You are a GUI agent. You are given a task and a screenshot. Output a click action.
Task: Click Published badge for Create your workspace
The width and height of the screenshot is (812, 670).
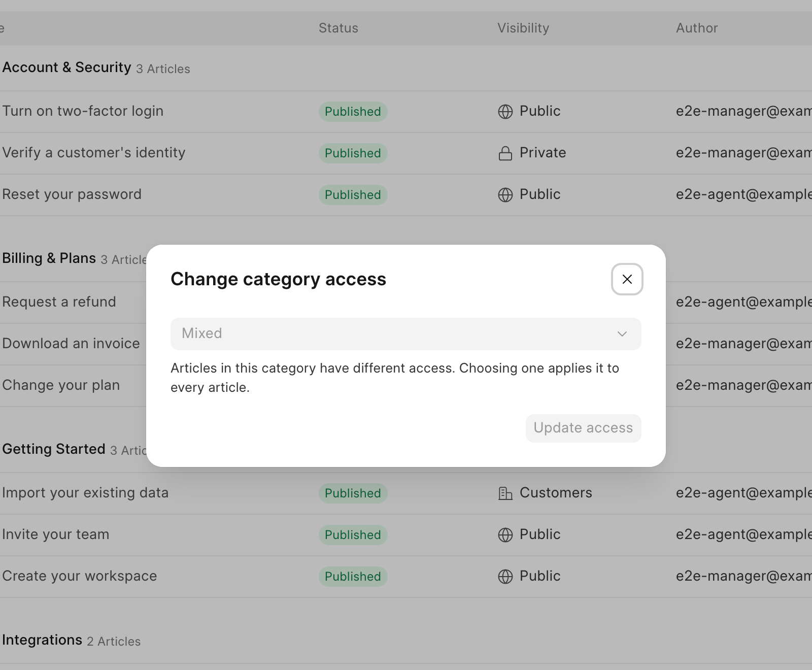(353, 577)
